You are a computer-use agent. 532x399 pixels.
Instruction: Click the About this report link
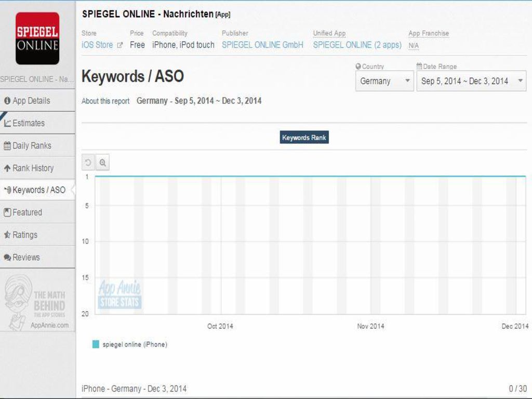tap(105, 101)
